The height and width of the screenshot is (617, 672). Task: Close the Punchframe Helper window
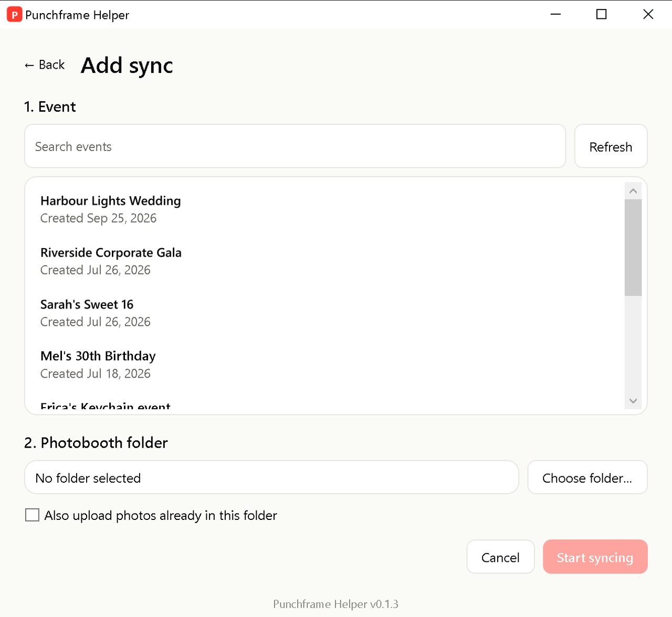(648, 14)
